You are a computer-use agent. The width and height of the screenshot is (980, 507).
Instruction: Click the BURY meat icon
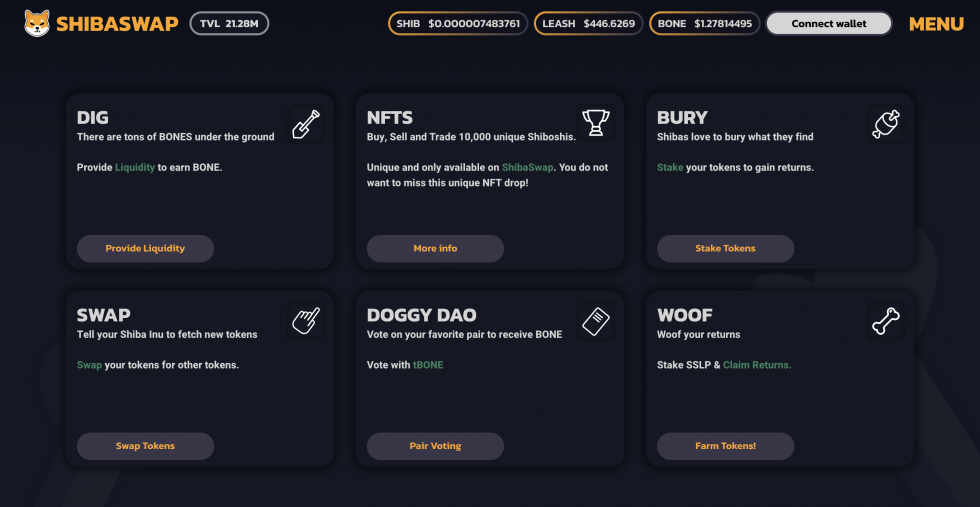(885, 124)
